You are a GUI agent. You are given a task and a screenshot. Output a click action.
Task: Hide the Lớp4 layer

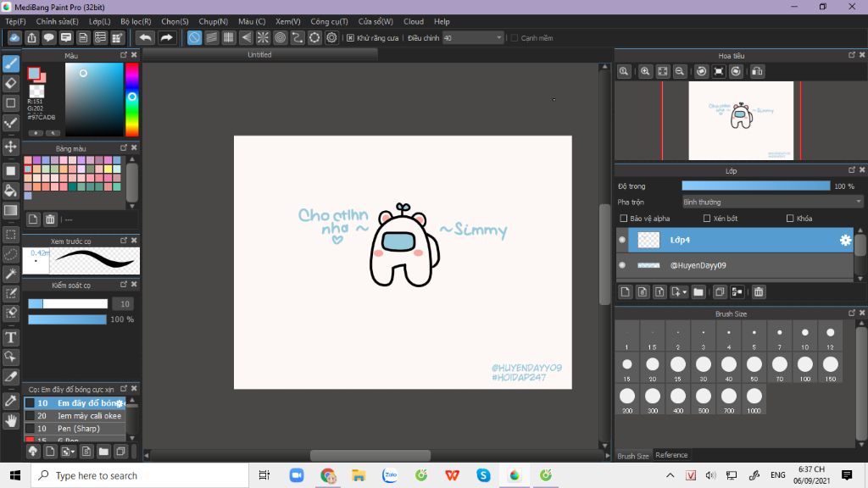[622, 240]
